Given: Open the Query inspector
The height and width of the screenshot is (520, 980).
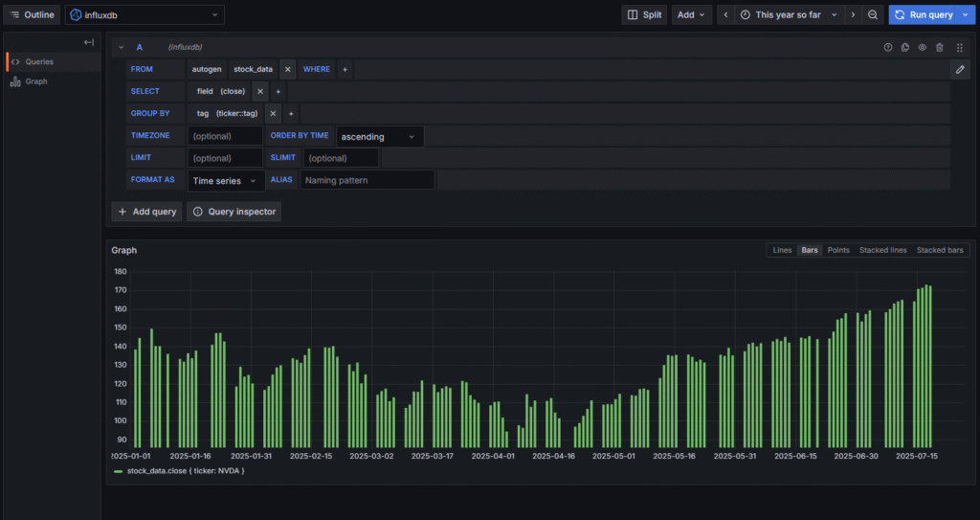Looking at the screenshot, I should (234, 212).
